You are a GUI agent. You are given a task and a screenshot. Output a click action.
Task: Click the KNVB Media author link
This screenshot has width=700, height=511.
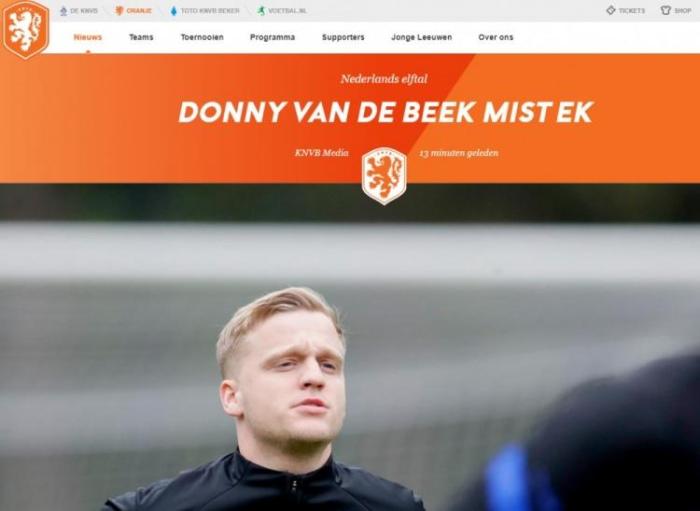point(321,153)
